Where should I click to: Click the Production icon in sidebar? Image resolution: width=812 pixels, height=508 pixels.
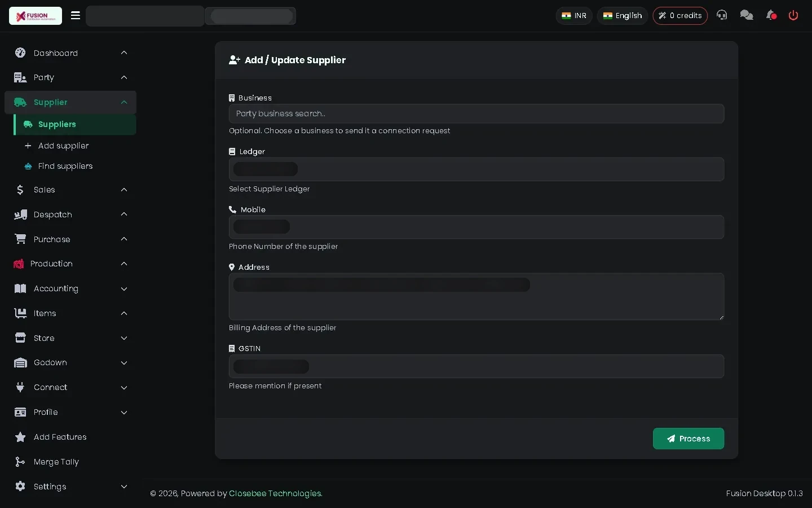[19, 264]
